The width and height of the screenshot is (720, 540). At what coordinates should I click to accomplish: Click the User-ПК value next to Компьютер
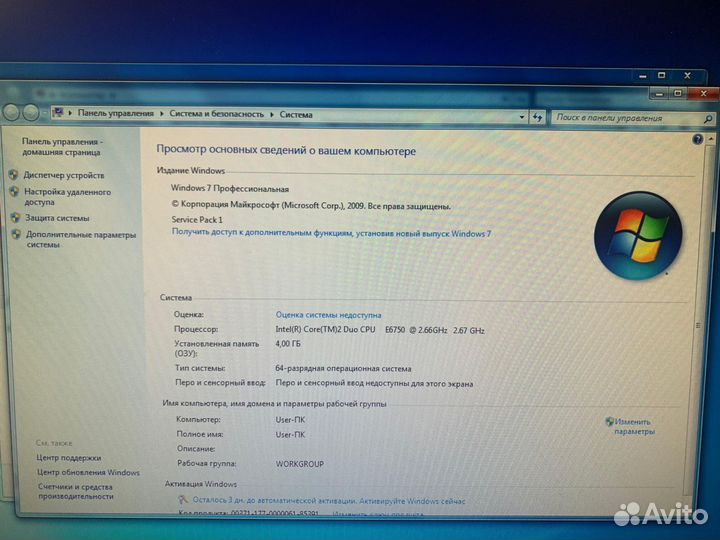click(290, 420)
